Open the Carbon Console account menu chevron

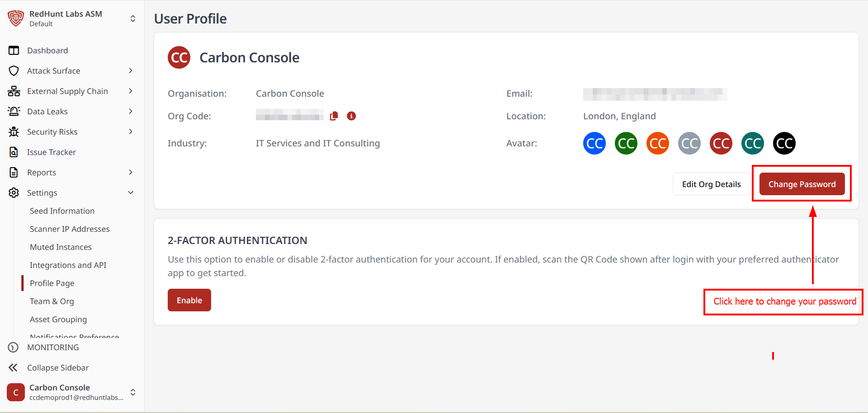click(133, 392)
